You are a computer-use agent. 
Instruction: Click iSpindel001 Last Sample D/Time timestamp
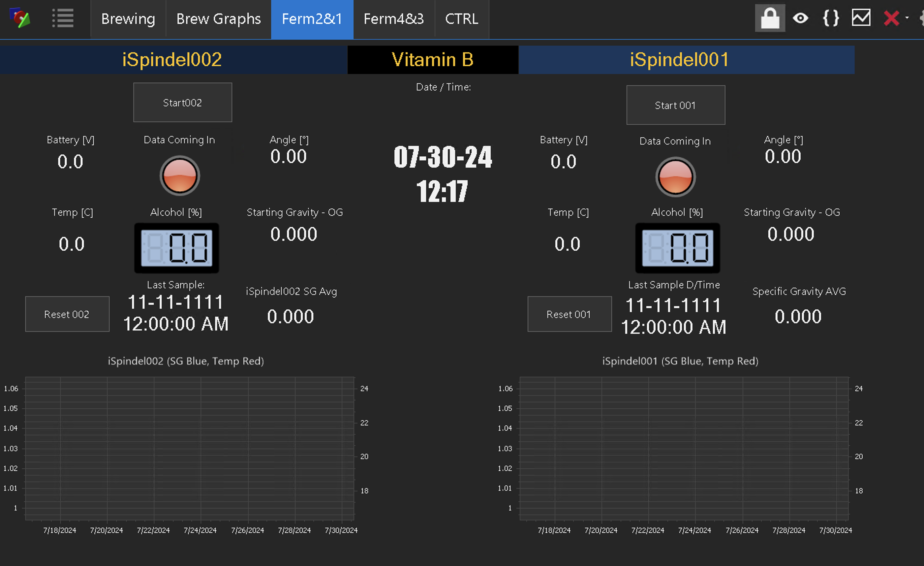tap(673, 316)
